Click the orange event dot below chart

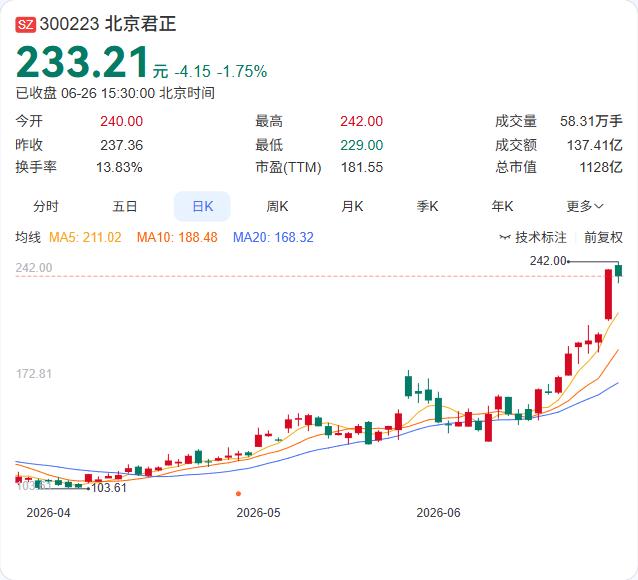coord(238,494)
